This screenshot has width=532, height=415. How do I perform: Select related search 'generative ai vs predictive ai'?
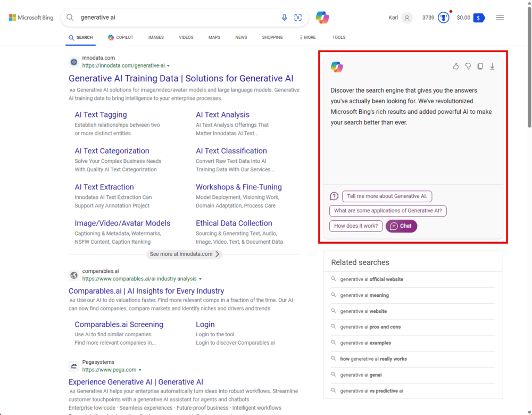(x=371, y=391)
